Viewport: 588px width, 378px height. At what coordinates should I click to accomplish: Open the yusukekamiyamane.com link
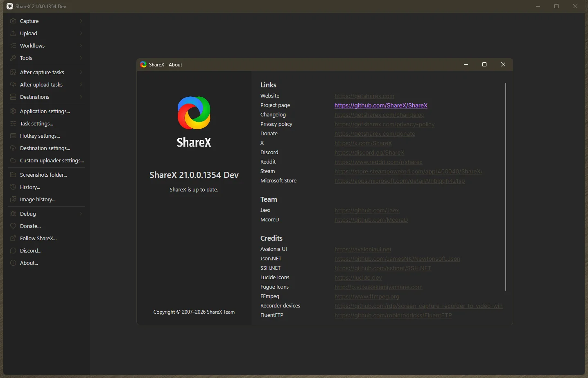click(x=378, y=287)
